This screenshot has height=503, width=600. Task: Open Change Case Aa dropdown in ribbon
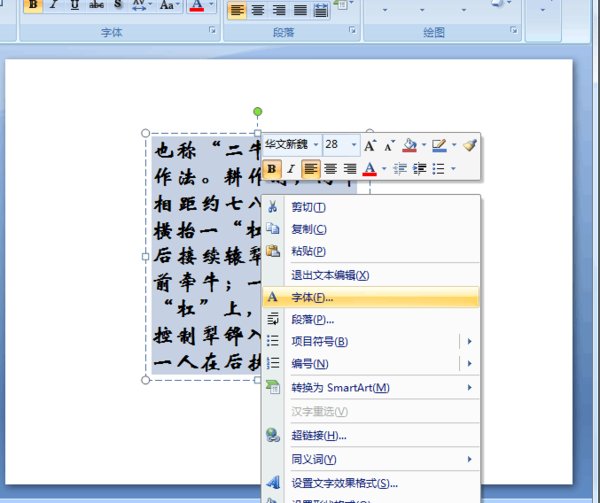click(x=170, y=5)
